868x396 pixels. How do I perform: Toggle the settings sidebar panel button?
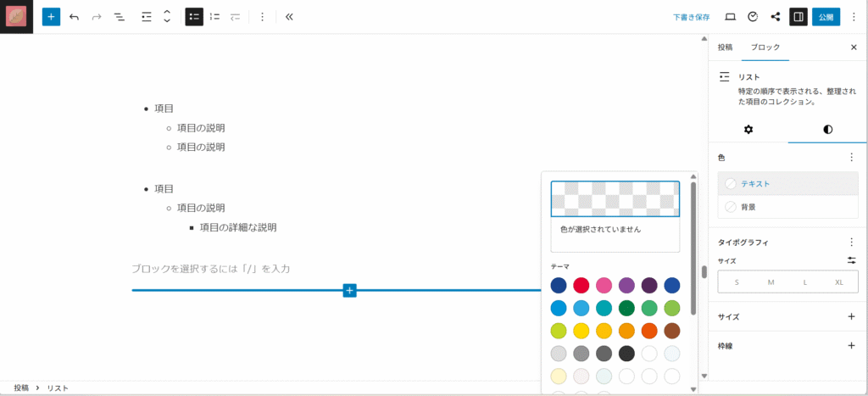click(798, 17)
